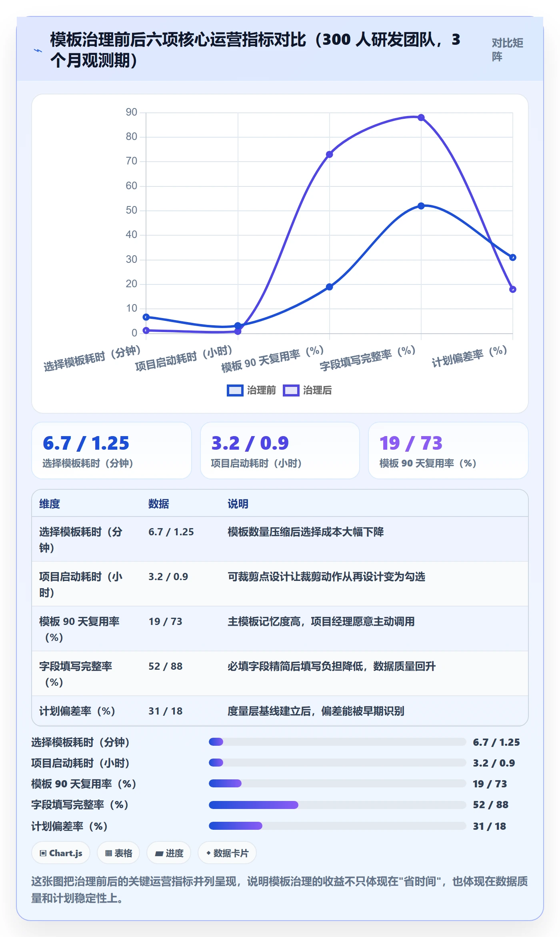
Task: Click the 表格 tag chip
Action: [118, 853]
